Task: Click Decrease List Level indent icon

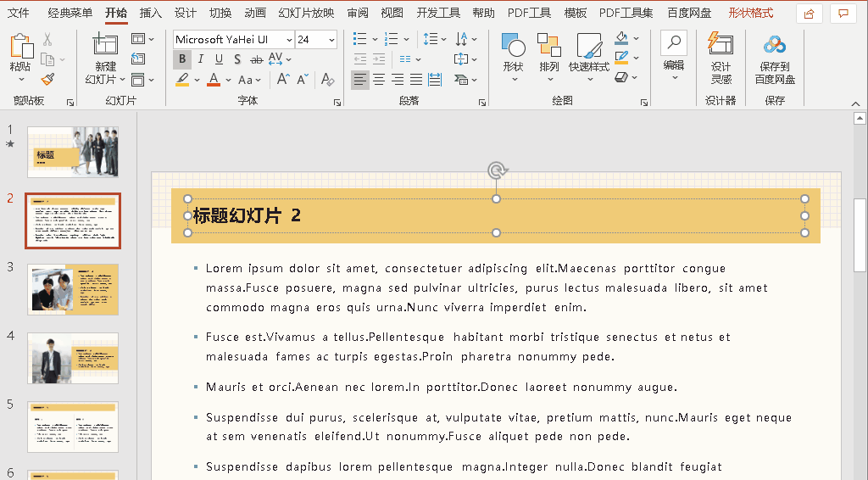Action: click(359, 59)
